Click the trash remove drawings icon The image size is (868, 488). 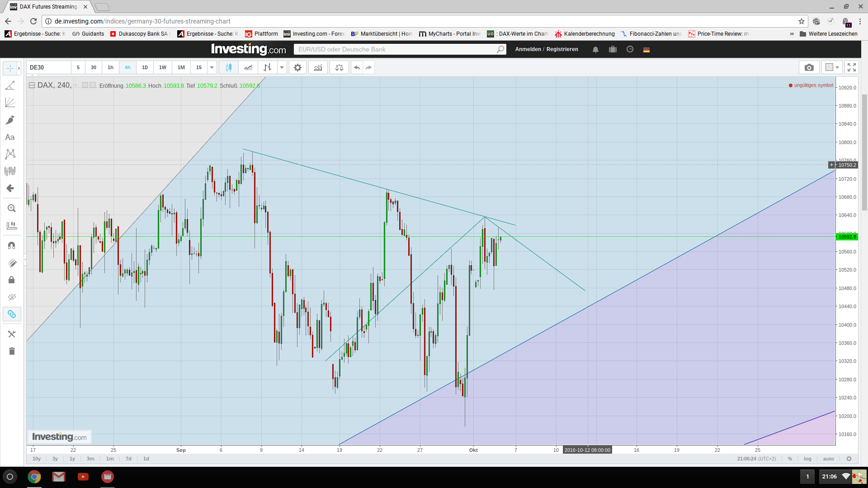[x=12, y=351]
